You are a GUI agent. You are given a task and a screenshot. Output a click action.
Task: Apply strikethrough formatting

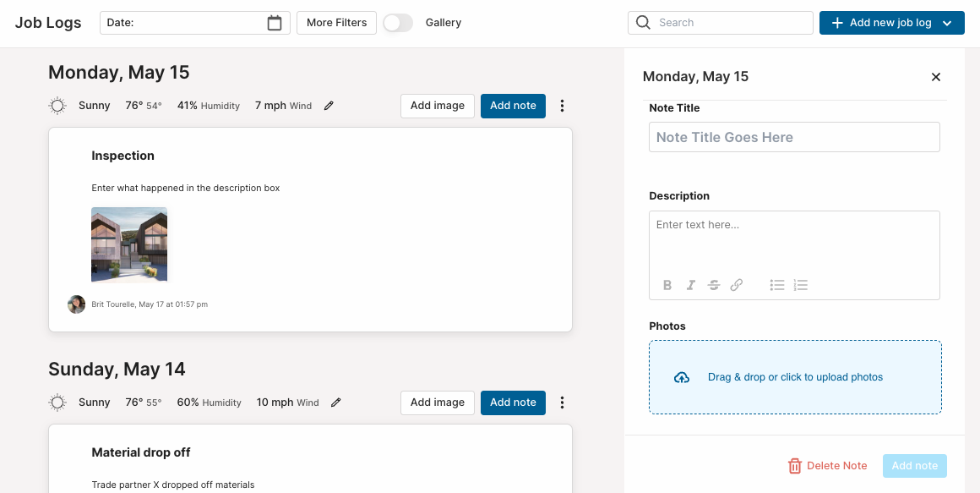coord(714,285)
